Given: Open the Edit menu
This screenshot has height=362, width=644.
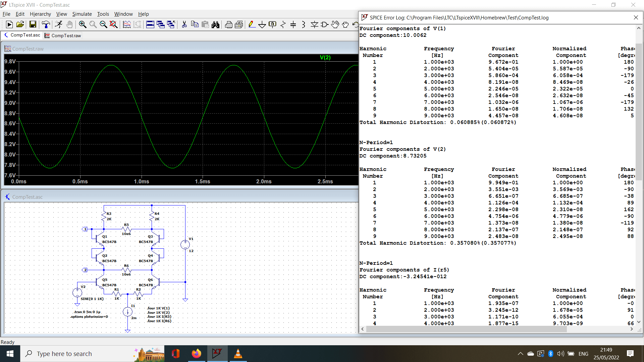Looking at the screenshot, I should coord(20,14).
